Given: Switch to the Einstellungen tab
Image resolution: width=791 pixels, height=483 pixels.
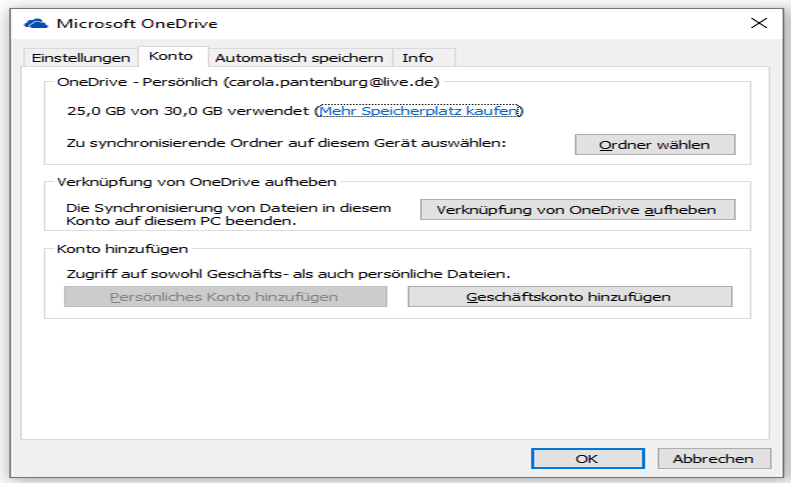Looking at the screenshot, I should (x=81, y=58).
